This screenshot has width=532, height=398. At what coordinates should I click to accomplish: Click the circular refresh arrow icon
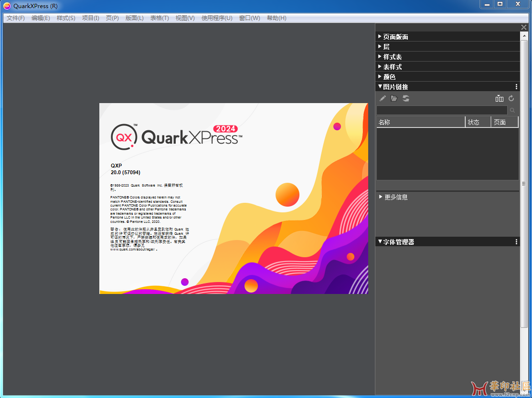pyautogui.click(x=511, y=98)
